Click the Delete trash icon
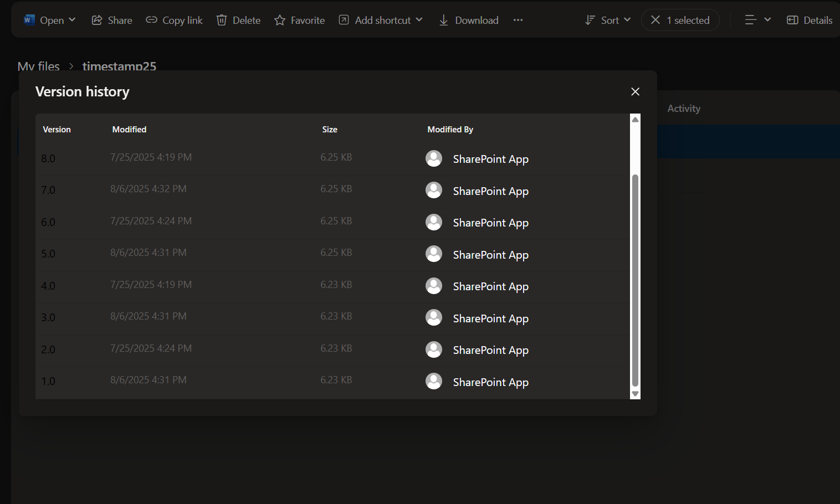Screen dimensions: 840x504 coord(222,20)
